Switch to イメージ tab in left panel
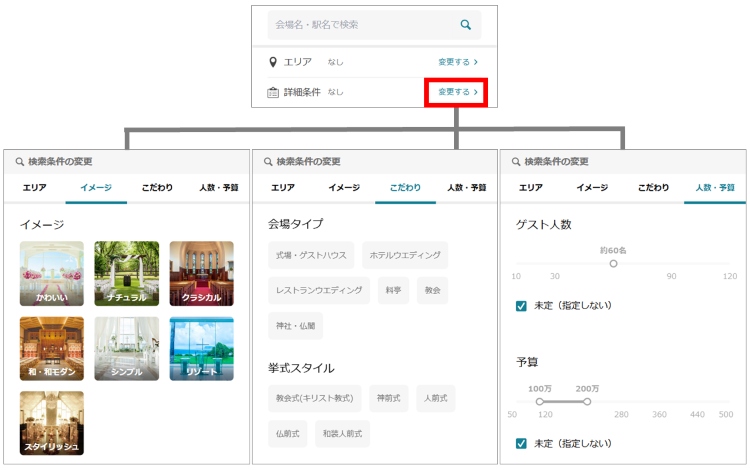750x470 pixels. point(96,187)
